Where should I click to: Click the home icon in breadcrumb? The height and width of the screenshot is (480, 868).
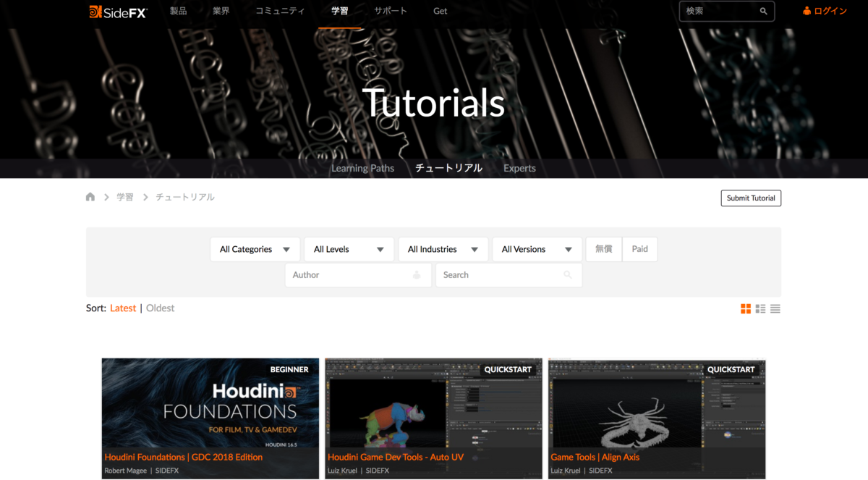tap(90, 197)
